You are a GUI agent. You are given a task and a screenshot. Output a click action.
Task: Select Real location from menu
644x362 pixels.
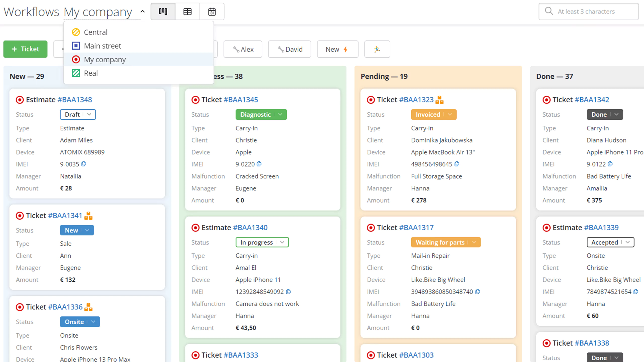tap(139, 73)
